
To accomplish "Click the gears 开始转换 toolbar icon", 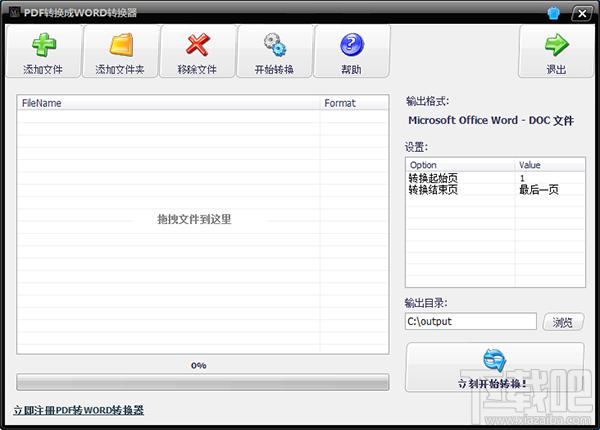I will coord(275,45).
